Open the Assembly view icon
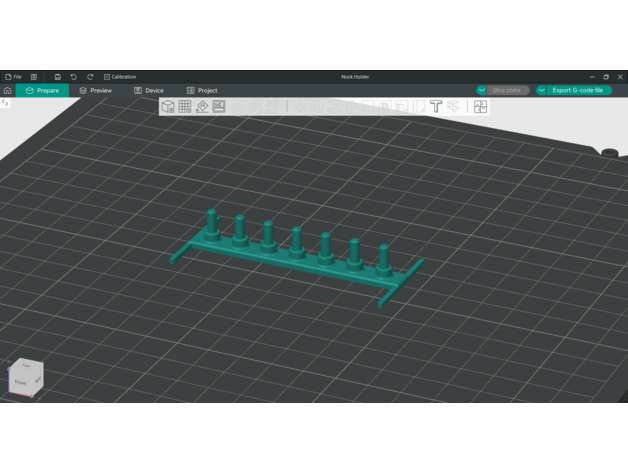The height and width of the screenshot is (472, 628). coord(481,106)
